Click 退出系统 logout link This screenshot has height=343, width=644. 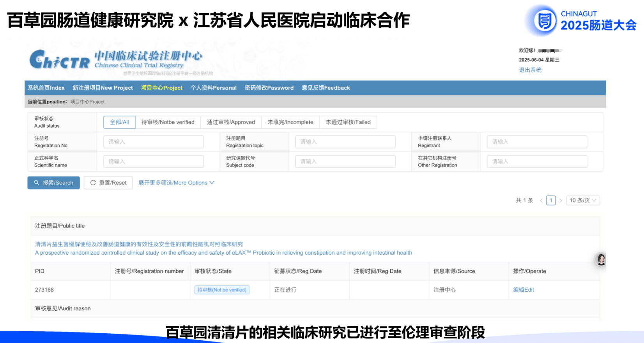pyautogui.click(x=530, y=70)
